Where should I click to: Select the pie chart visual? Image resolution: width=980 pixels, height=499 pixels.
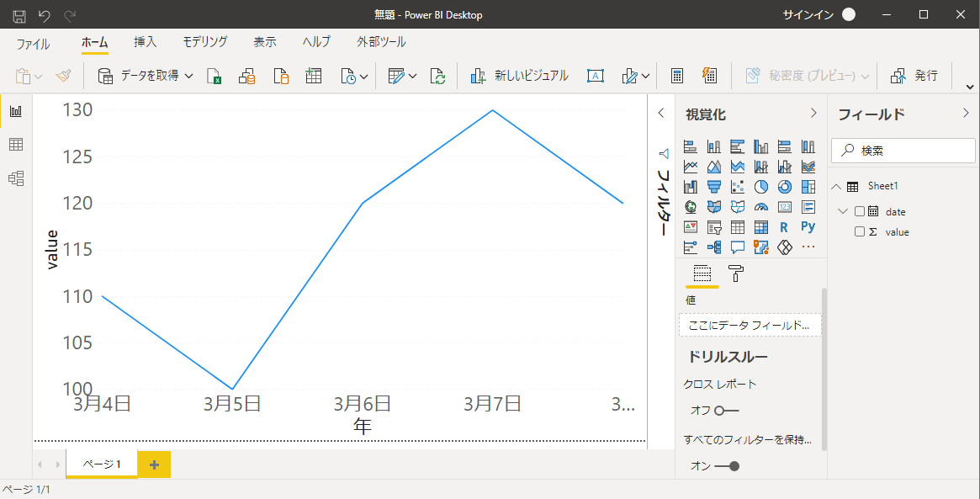760,186
